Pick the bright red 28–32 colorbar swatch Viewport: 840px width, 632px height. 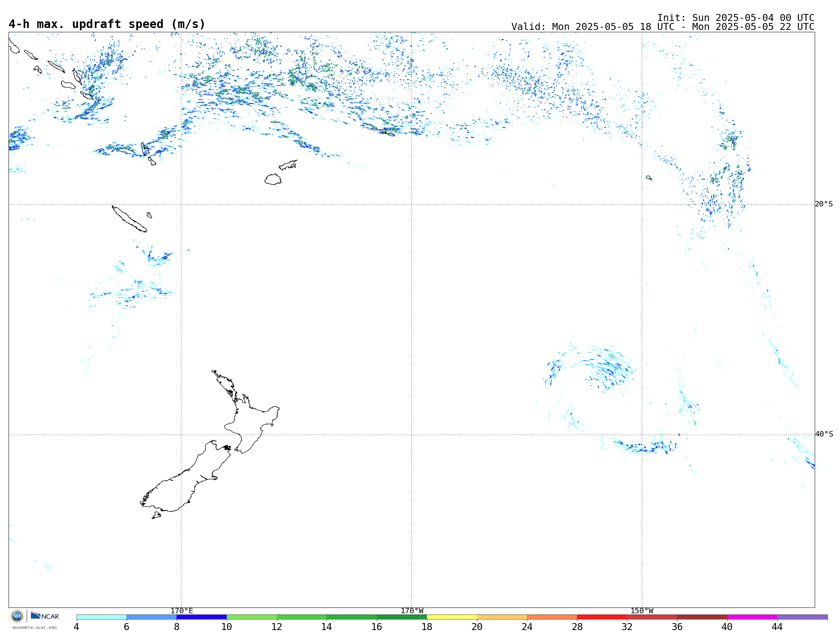click(602, 617)
